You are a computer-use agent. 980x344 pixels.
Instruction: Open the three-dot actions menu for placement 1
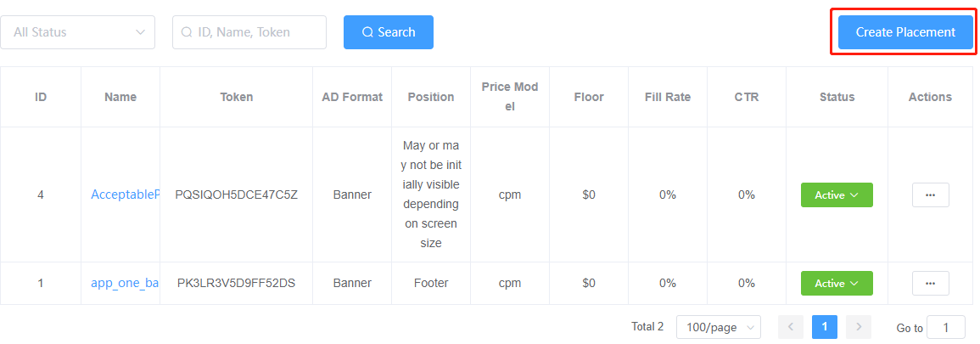click(930, 284)
